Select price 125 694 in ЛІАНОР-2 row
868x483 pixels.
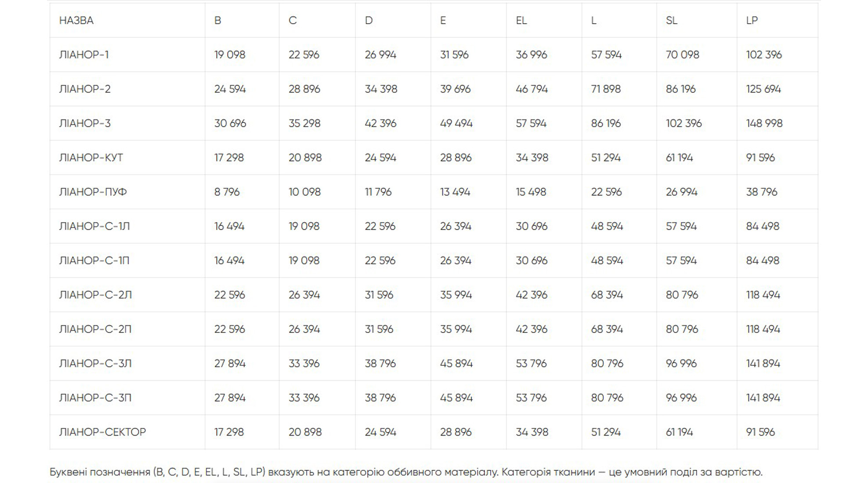[763, 89]
